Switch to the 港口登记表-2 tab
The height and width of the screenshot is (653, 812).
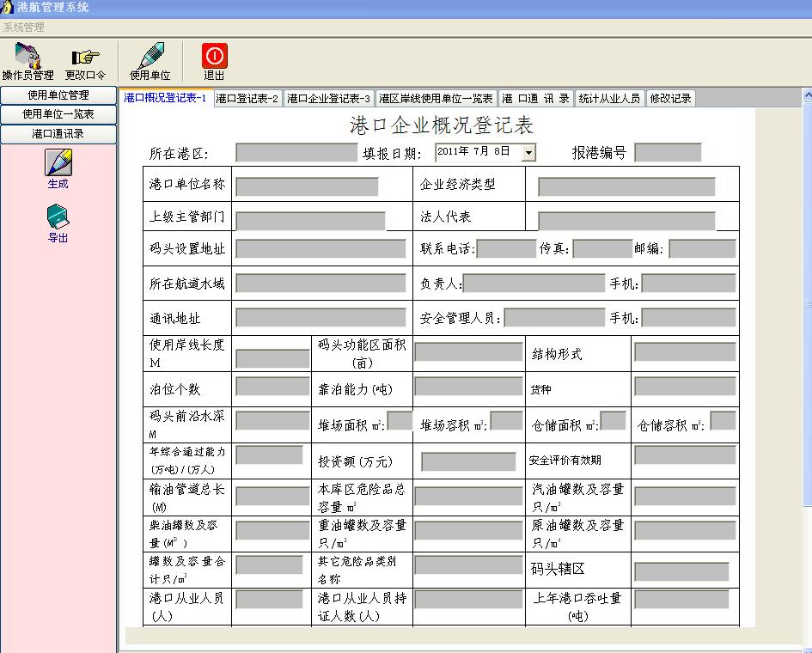click(x=247, y=99)
